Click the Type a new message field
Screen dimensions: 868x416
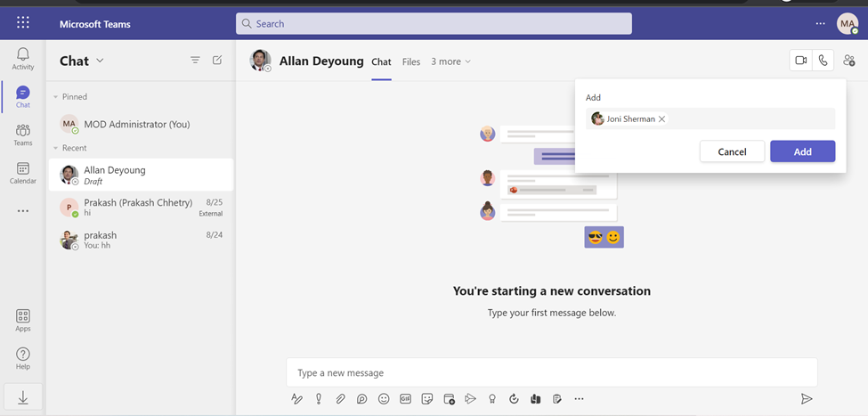552,372
